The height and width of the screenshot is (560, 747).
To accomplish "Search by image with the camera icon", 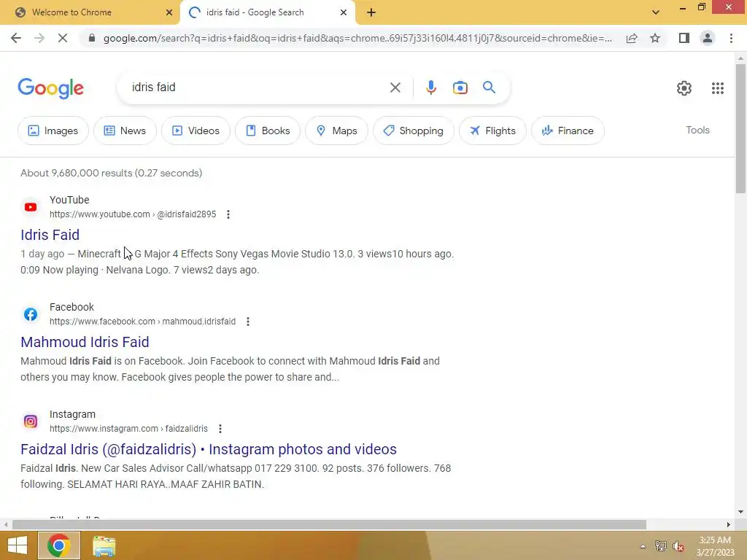I will 460,87.
